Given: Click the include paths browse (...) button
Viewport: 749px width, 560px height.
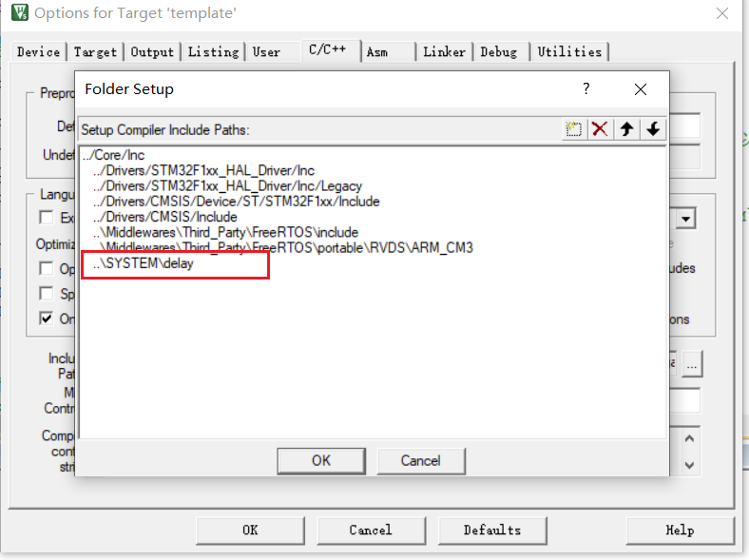Looking at the screenshot, I should point(692,364).
